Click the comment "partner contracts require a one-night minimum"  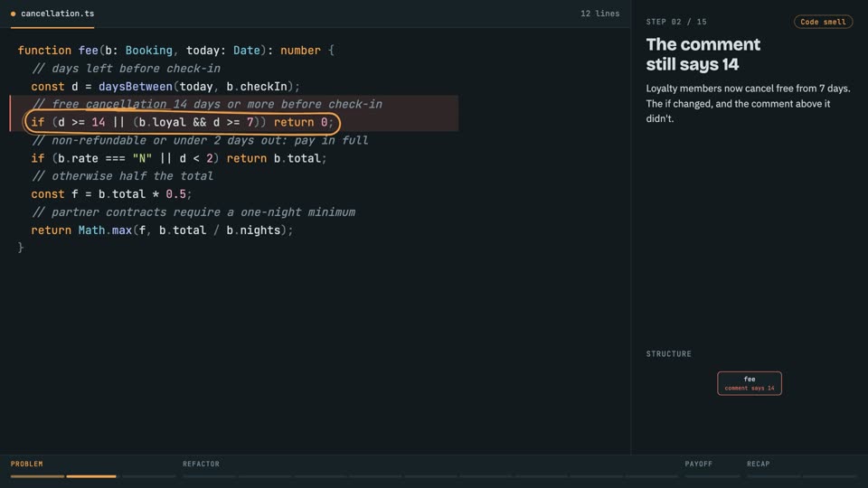[193, 212]
